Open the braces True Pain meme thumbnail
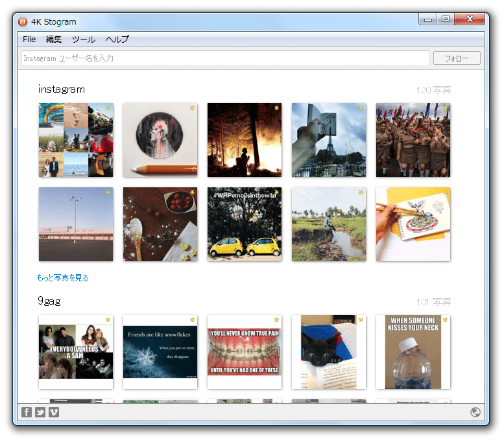Image resolution: width=504 pixels, height=442 pixels. (245, 352)
